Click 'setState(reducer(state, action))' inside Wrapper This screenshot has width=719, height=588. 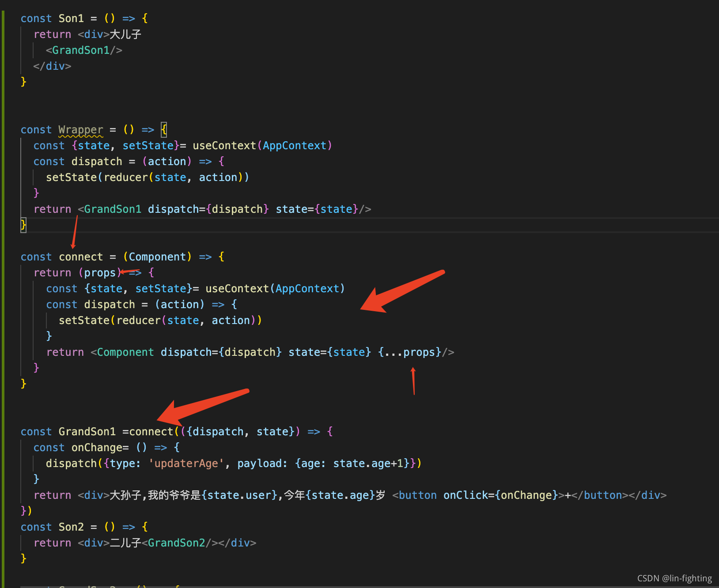(148, 177)
